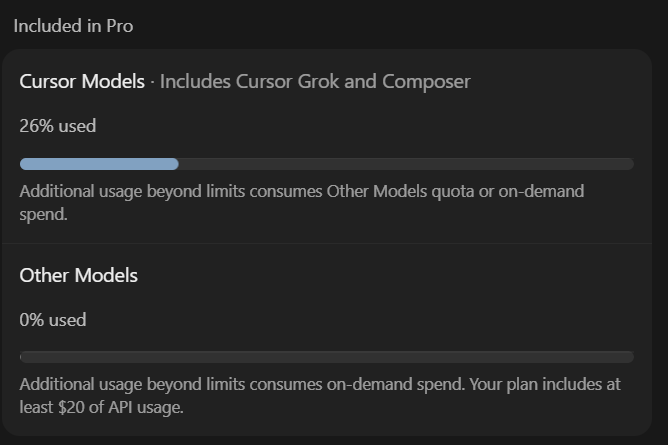Click the 'Other Models' section title
The height and width of the screenshot is (445, 668).
pos(78,275)
